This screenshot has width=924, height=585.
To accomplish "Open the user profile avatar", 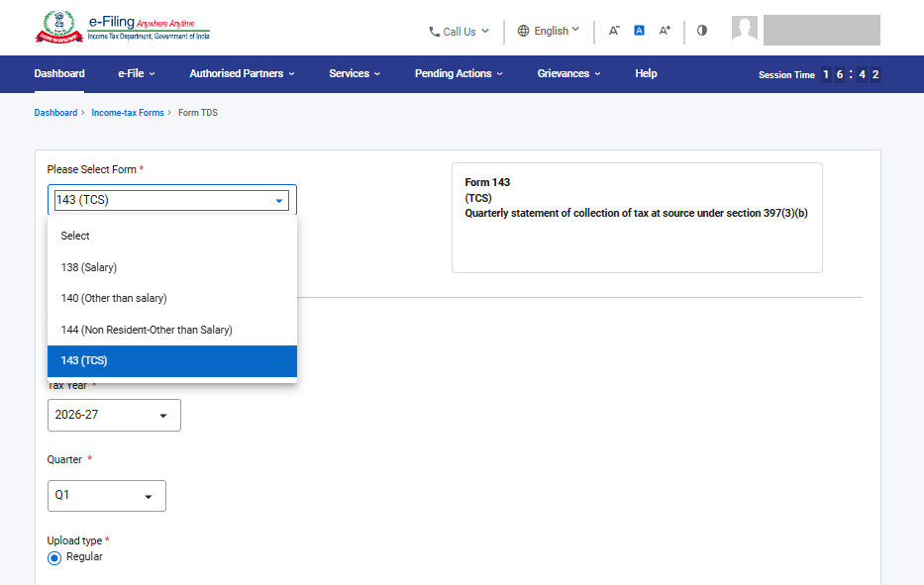I will (745, 29).
